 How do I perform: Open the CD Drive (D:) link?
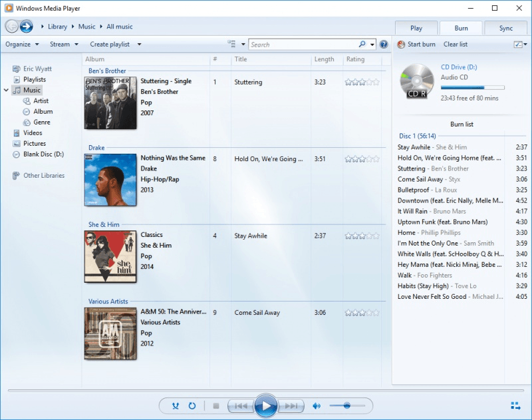[x=459, y=67]
